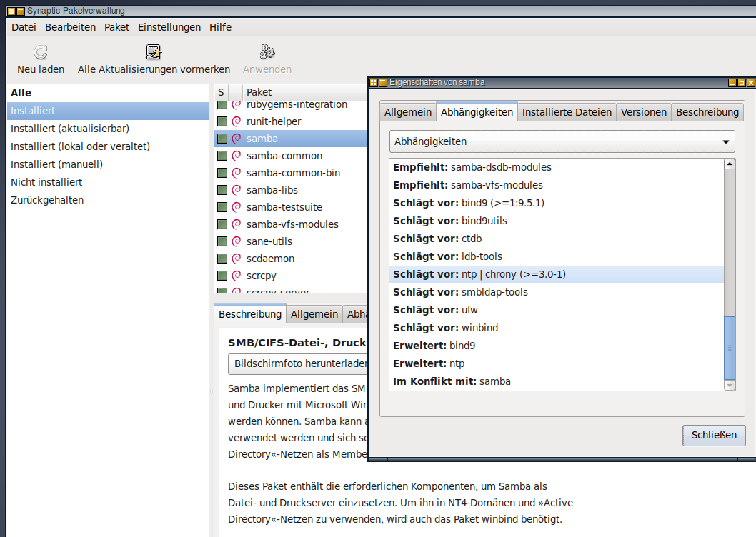The width and height of the screenshot is (756, 537).
Task: Switch to Versionen tab
Action: click(644, 112)
